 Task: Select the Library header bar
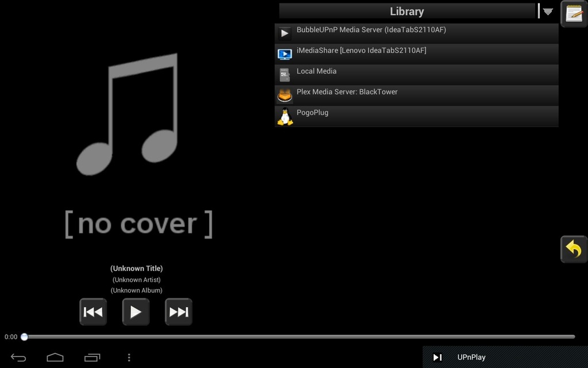[407, 11]
